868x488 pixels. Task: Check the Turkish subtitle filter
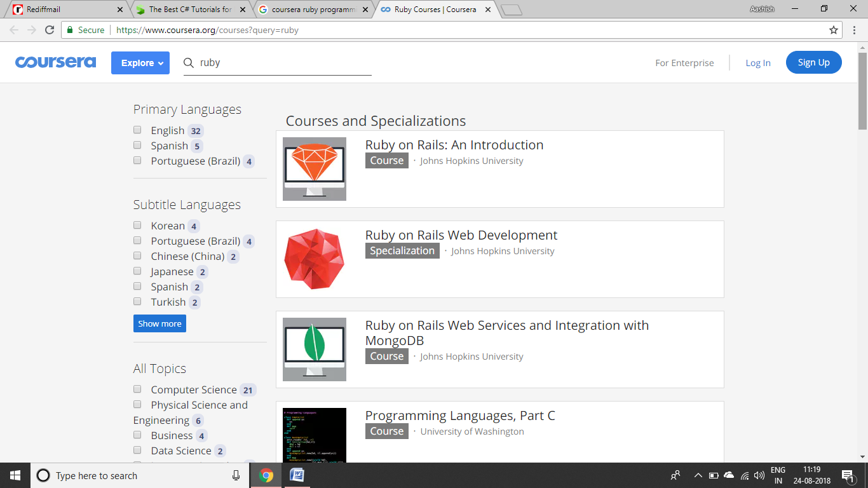coord(137,301)
